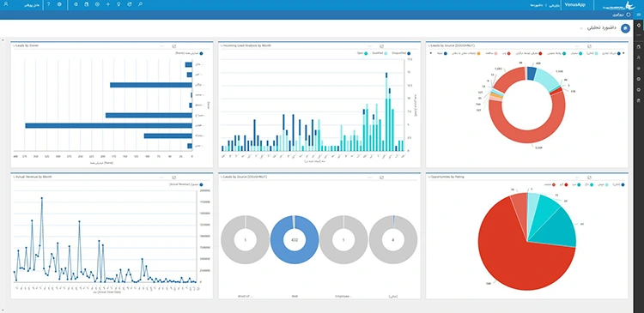Viewport: 644px width, 313px height.
Task: Toggle the dark blue legend entry in Opportunities by Rating
Action: pos(618,184)
